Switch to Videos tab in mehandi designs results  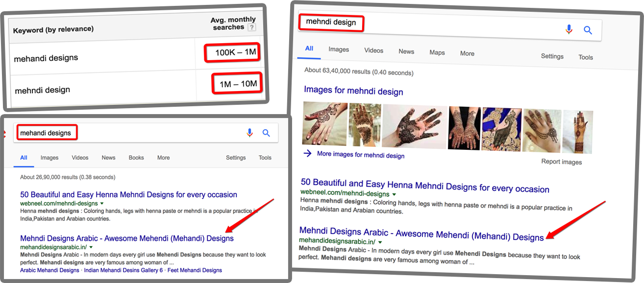80,158
